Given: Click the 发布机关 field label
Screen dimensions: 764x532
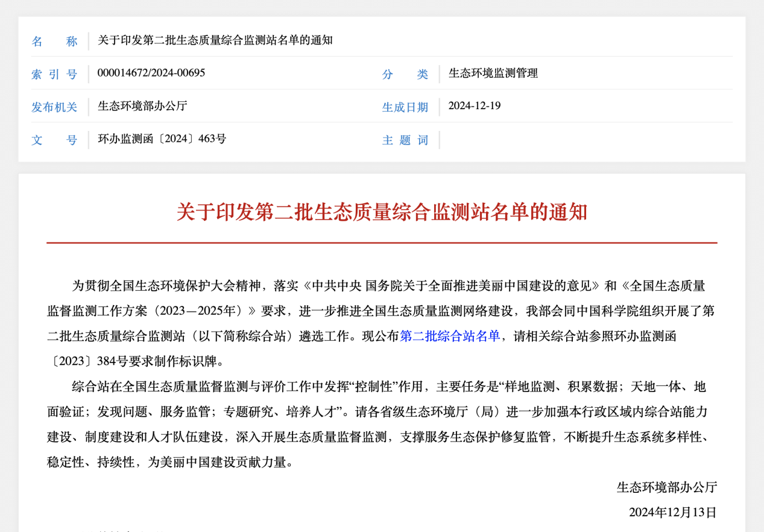Looking at the screenshot, I should [x=54, y=107].
